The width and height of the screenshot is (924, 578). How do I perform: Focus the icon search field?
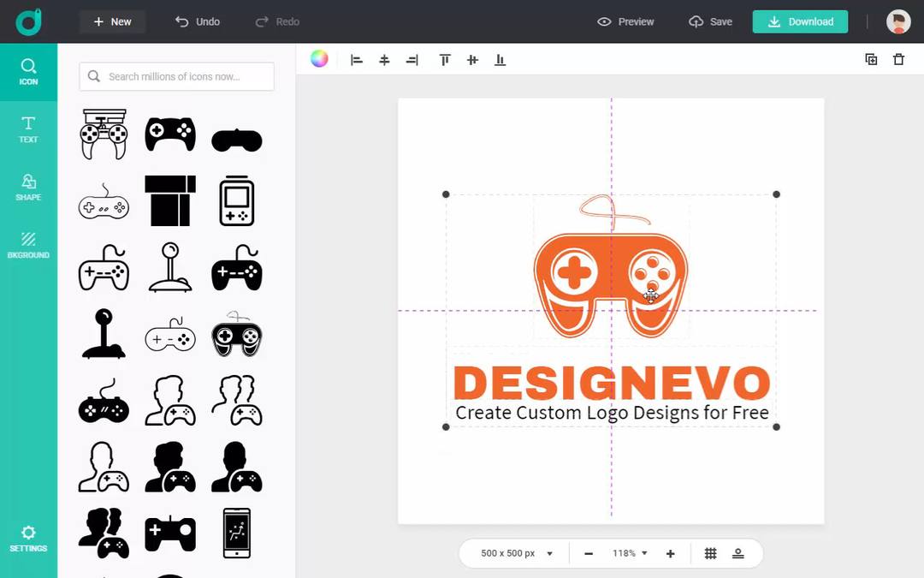tap(177, 77)
